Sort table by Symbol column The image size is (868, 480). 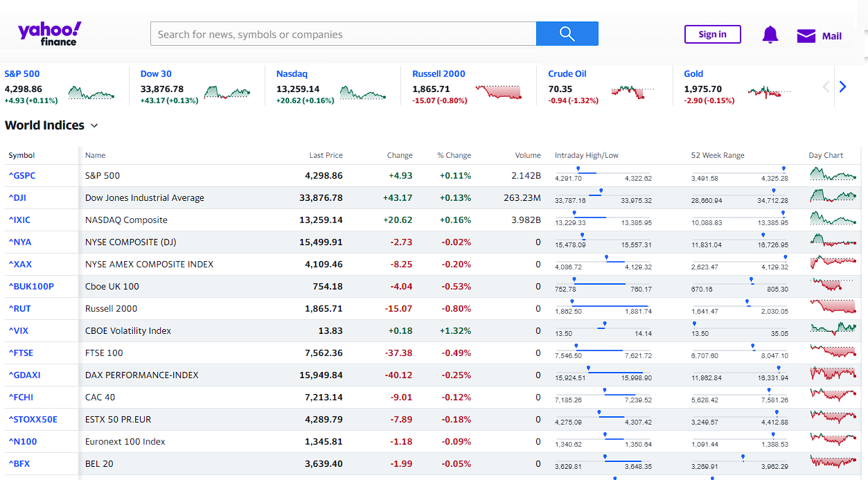[x=21, y=155]
